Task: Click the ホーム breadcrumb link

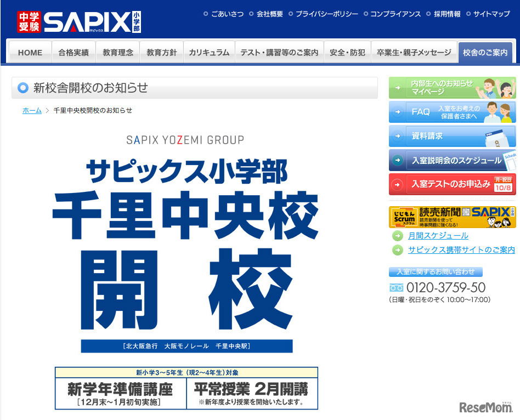Action: point(32,110)
